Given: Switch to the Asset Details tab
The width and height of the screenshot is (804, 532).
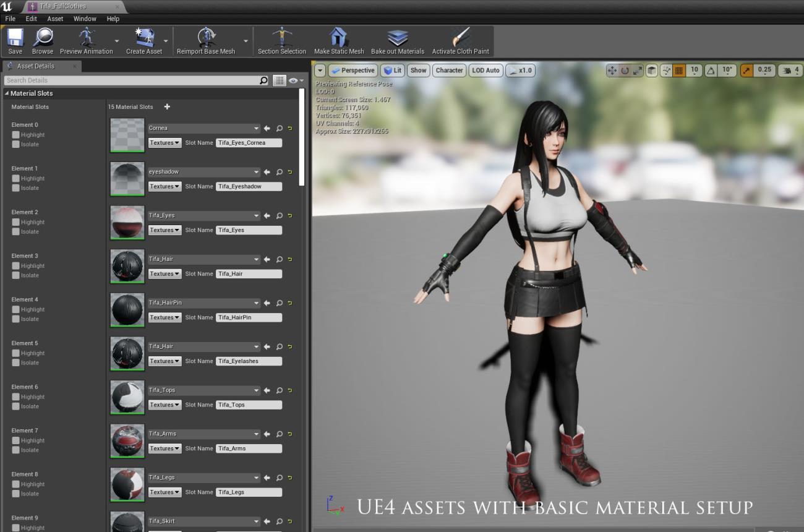Looking at the screenshot, I should tap(41, 66).
